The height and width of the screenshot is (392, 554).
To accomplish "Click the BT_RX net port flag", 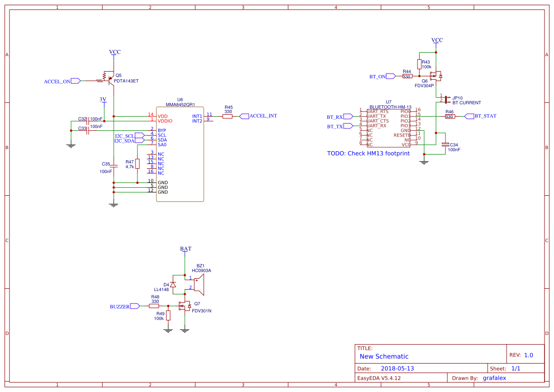I will click(348, 116).
